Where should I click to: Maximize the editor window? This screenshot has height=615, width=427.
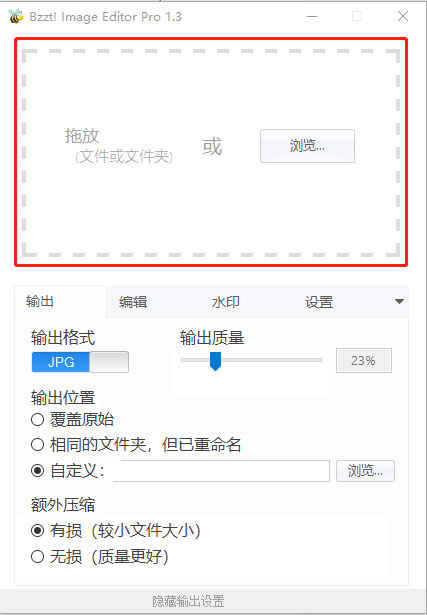[357, 16]
